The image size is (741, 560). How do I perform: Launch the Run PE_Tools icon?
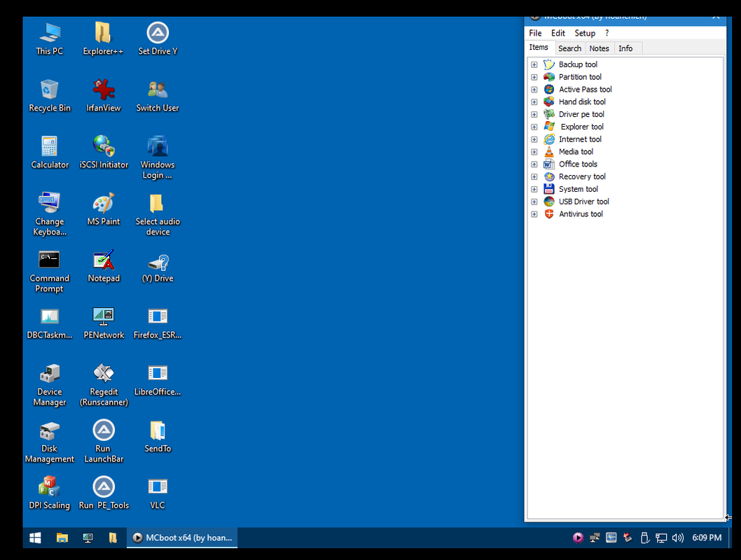[x=104, y=493]
